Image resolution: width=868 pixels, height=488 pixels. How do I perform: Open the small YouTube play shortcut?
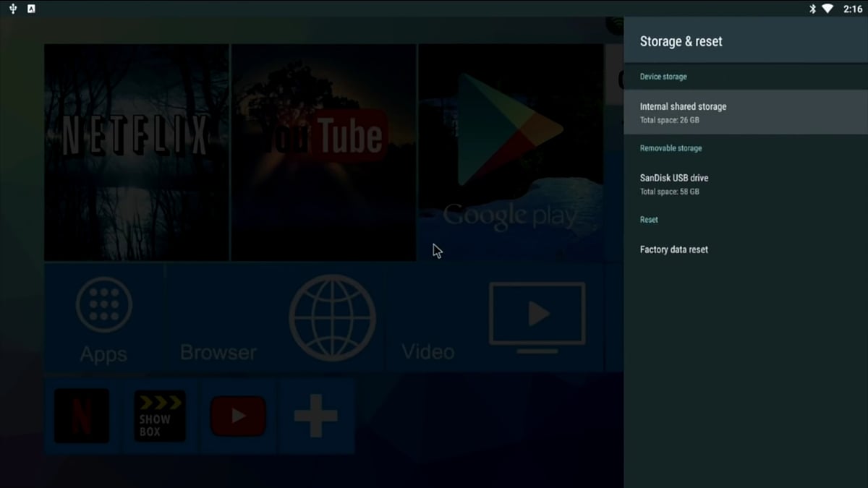pyautogui.click(x=238, y=416)
